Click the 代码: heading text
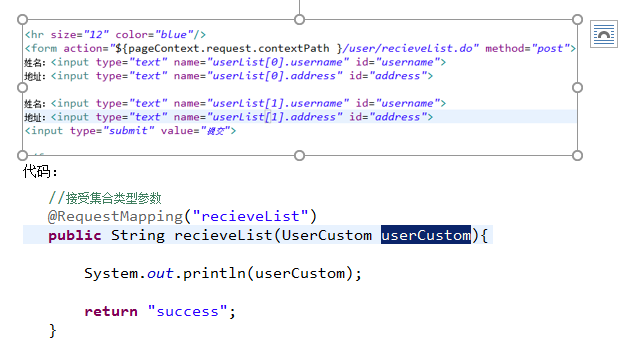 click(40, 171)
